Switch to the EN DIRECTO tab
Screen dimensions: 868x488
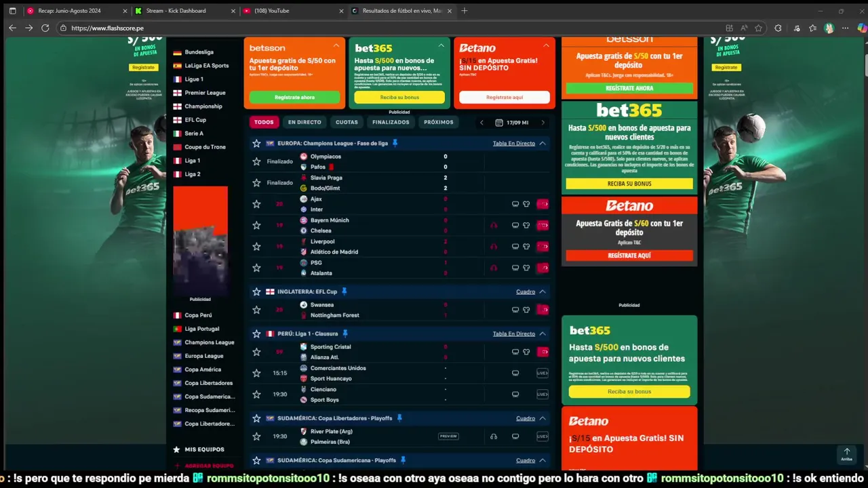304,122
